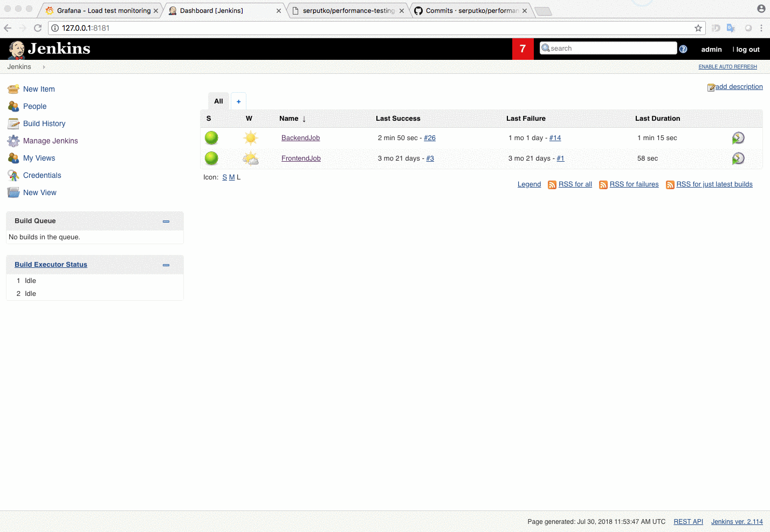The width and height of the screenshot is (770, 532).
Task: Open the FrontendJob job link
Action: [301, 158]
